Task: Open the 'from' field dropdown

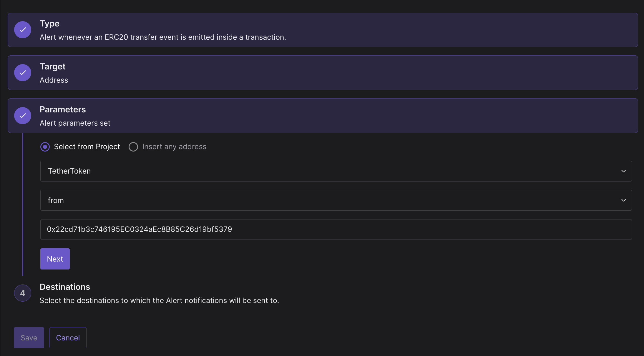Action: (x=336, y=200)
